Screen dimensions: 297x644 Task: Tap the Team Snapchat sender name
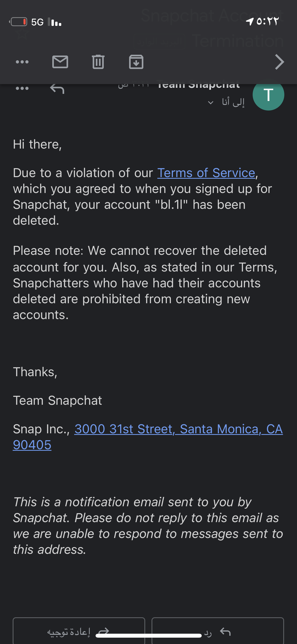click(x=199, y=85)
